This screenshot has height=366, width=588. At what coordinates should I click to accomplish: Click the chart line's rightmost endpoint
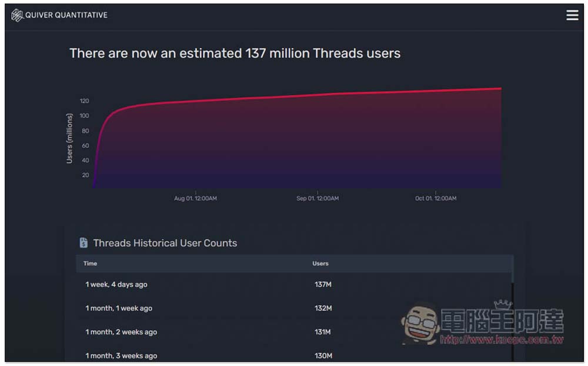(x=500, y=89)
